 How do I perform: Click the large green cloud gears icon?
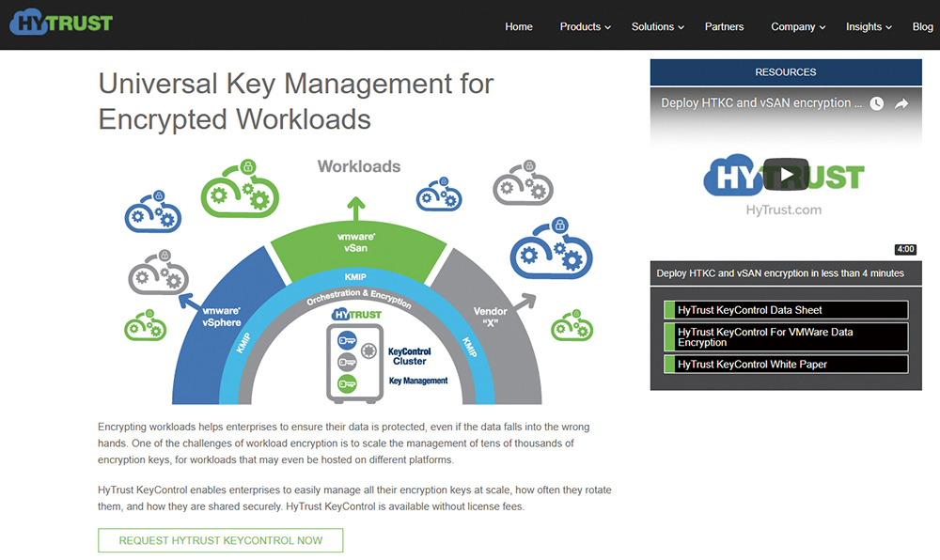pos(240,189)
